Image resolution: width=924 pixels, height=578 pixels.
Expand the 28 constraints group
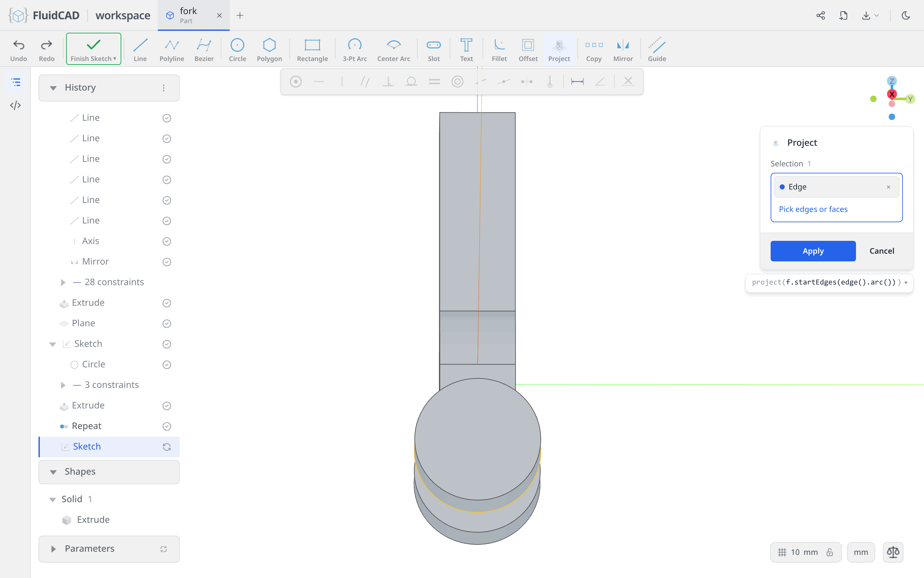pos(63,282)
